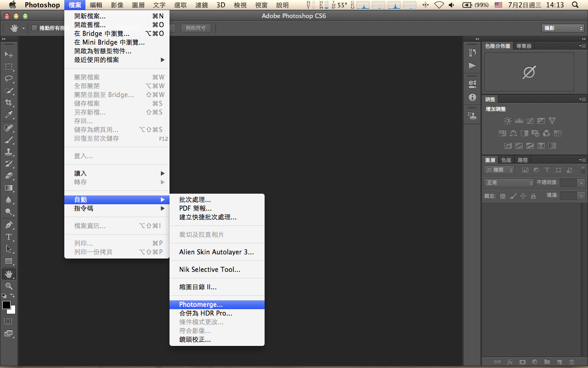
Task: Open the 調整 panel options menu
Action: point(582,99)
